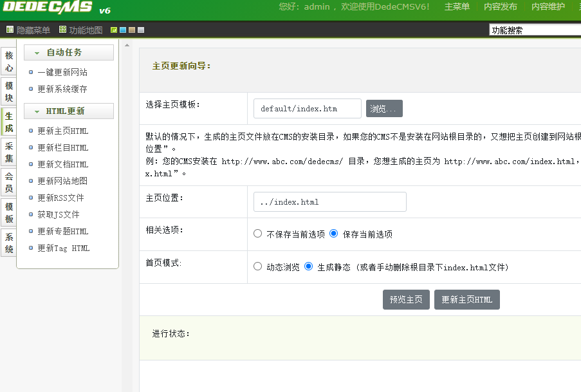Select 动态浏览 radio button

[257, 266]
